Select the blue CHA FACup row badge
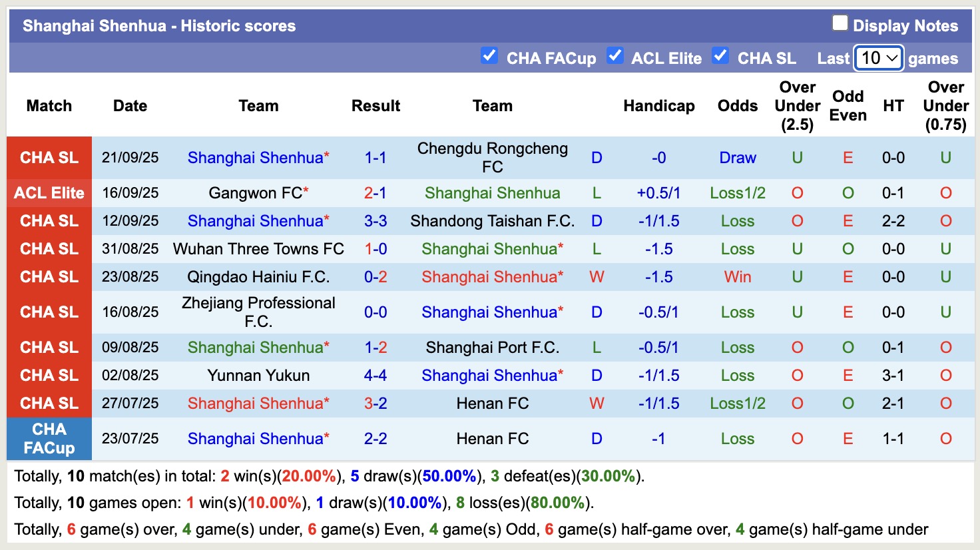This screenshot has width=980, height=550. [x=49, y=439]
